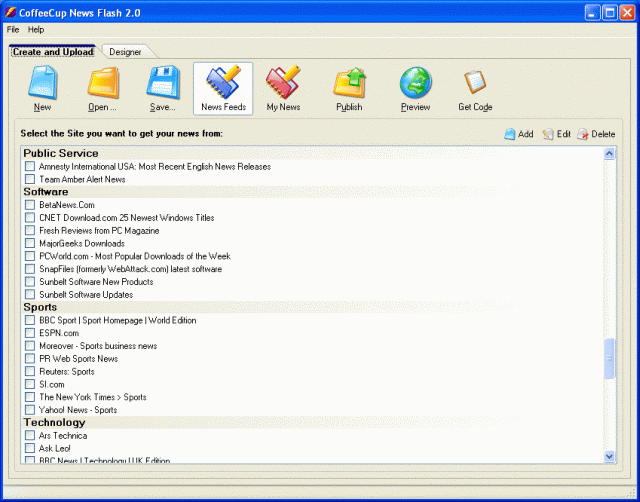This screenshot has width=640, height=502.
Task: Click the Technology category header
Action: click(54, 422)
